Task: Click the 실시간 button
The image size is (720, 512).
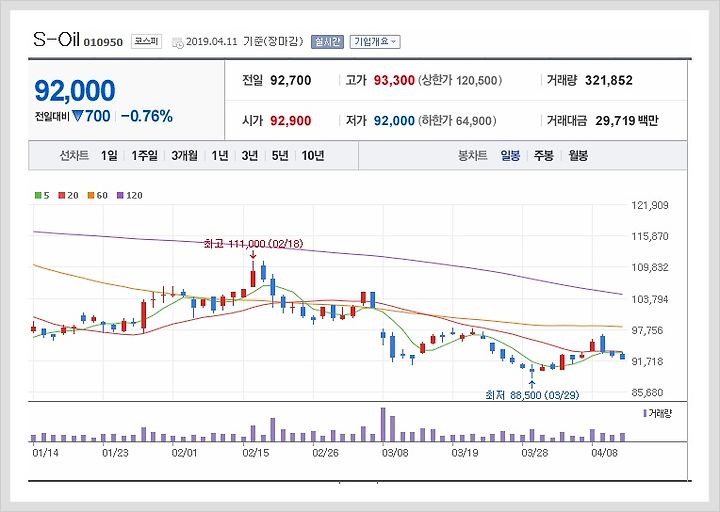Action: (x=327, y=42)
